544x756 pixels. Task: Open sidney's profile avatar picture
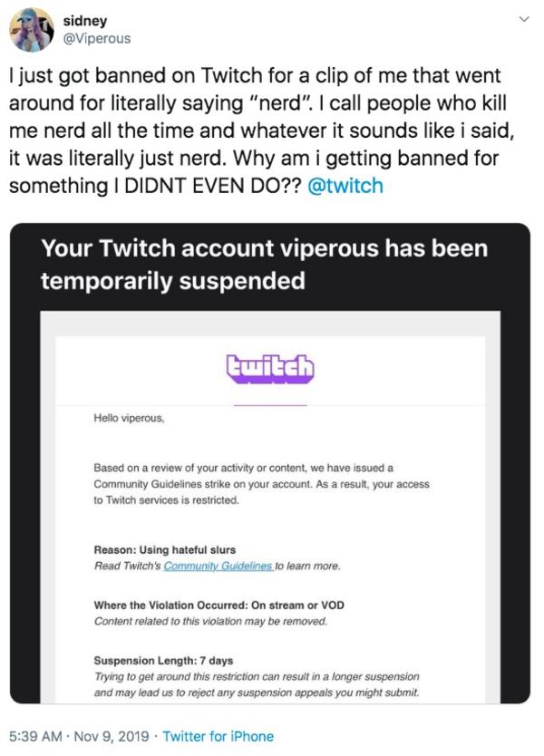tap(32, 30)
